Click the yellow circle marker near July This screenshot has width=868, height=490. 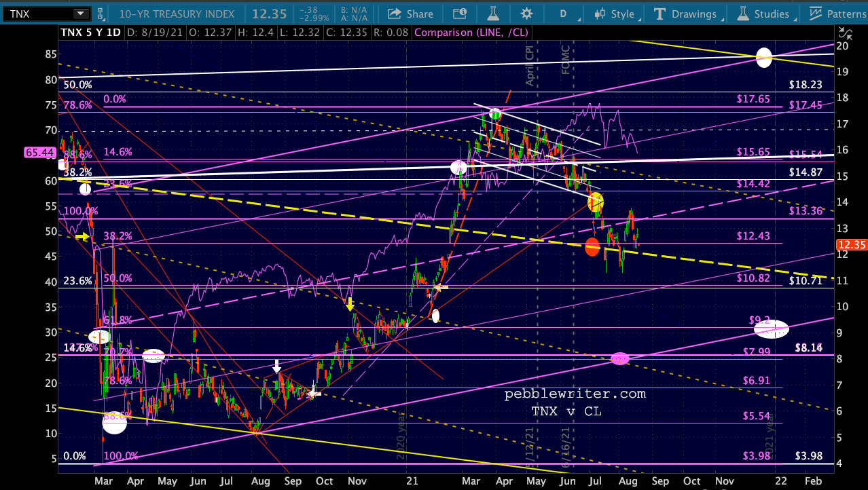[x=596, y=202]
